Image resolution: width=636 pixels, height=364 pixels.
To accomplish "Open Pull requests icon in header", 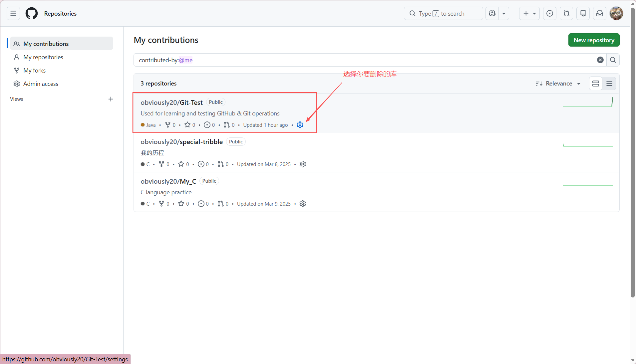I will coord(566,13).
